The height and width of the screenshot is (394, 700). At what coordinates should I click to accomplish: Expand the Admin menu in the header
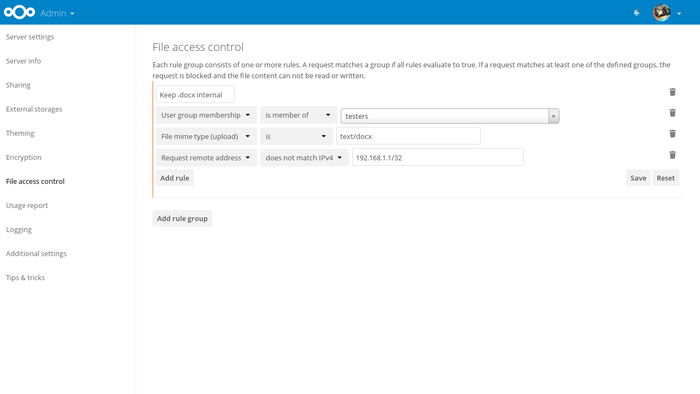[x=57, y=13]
